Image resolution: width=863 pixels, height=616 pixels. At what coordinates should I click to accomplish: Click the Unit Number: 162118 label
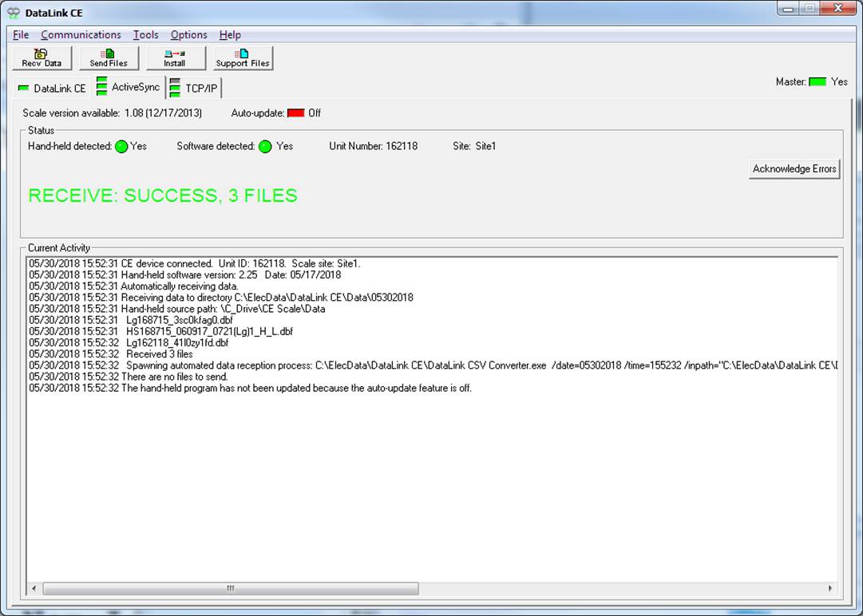pyautogui.click(x=373, y=146)
